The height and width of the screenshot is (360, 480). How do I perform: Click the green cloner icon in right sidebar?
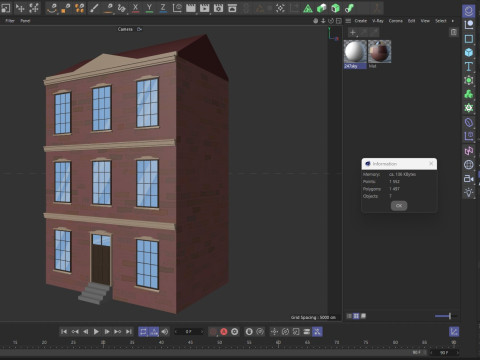click(x=469, y=94)
